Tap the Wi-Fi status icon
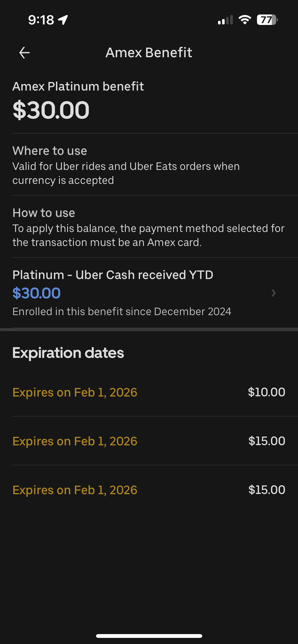 click(x=245, y=20)
